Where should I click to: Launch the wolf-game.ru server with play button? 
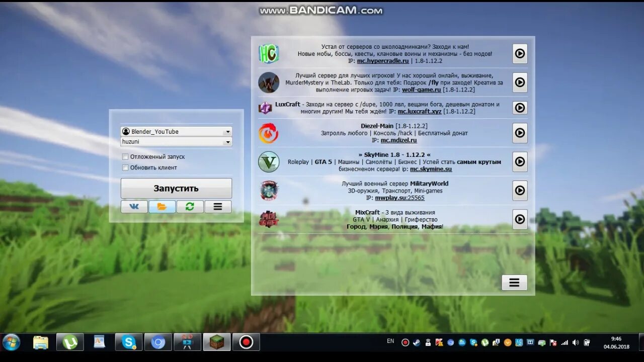pyautogui.click(x=520, y=82)
